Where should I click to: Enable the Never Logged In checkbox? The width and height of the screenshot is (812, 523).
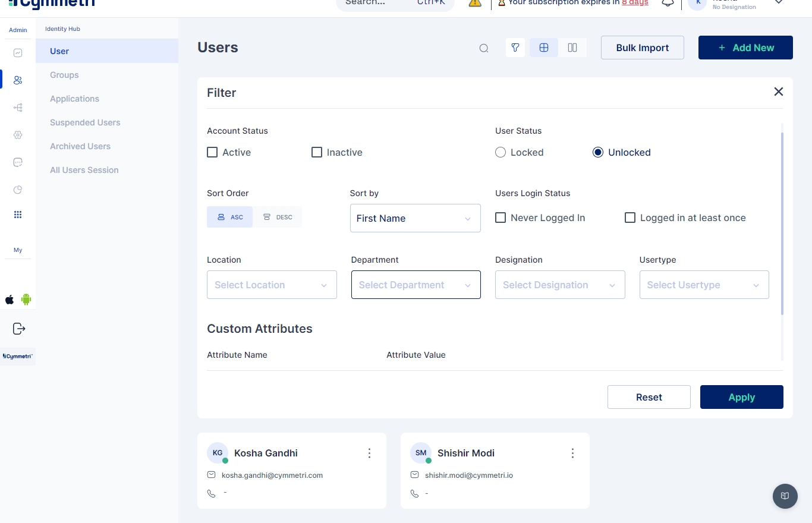(501, 218)
